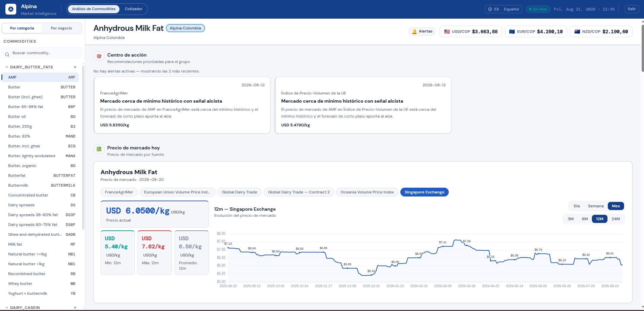Viewport: 644px width, 311px height.
Task: Select 3M time range
Action: (x=571, y=219)
